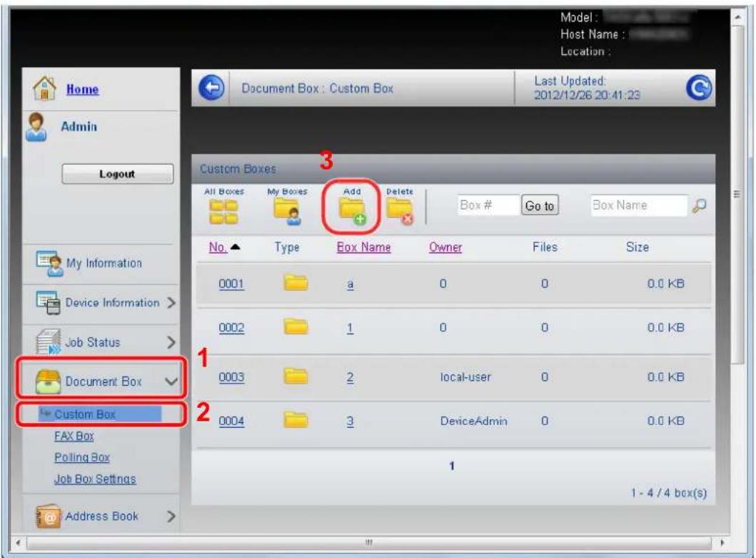The width and height of the screenshot is (756, 558).
Task: Click the My Information icon
Action: [x=49, y=263]
